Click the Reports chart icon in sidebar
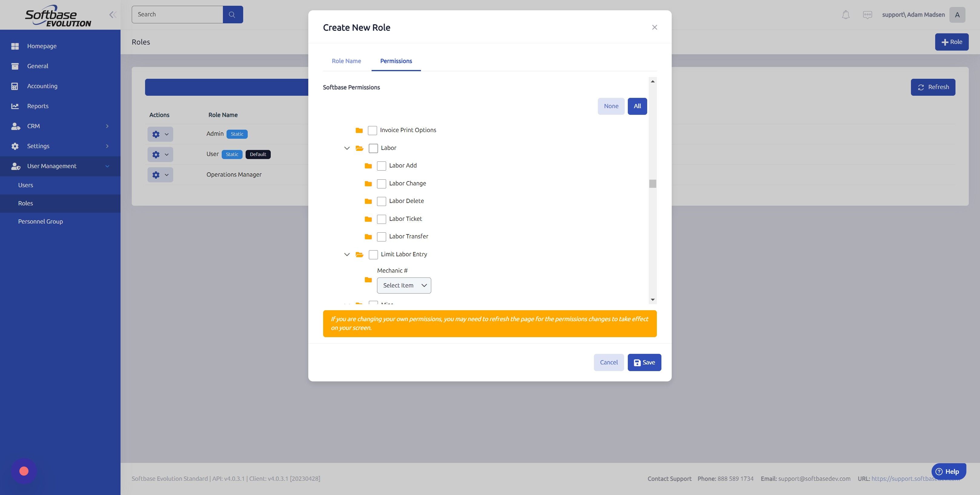 click(15, 106)
